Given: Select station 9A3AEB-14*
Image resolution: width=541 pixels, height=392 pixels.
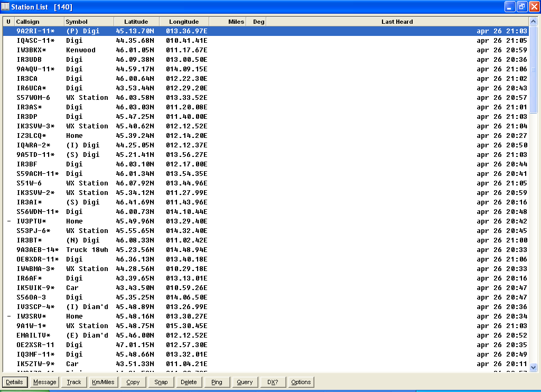Looking at the screenshot, I should [266, 250].
